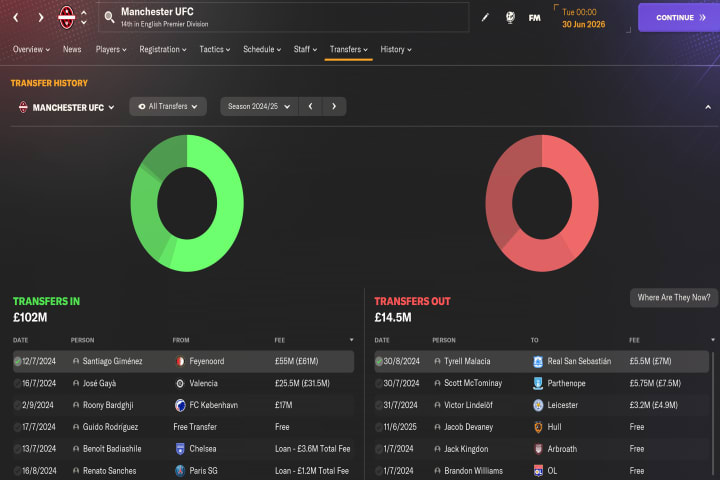Open the Staff menu
Screen dimensions: 720x480
pos(305,49)
